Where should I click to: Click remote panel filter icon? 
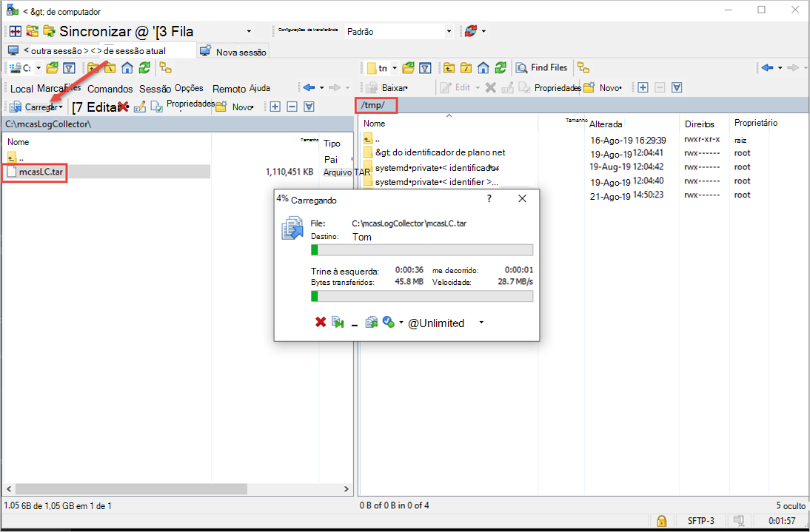(425, 67)
